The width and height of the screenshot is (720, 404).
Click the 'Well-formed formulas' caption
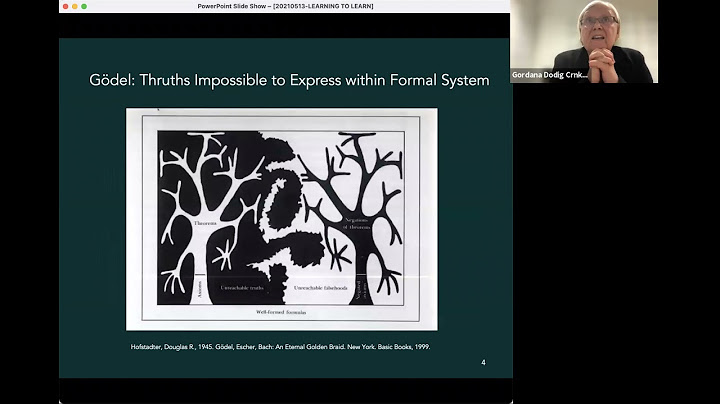[281, 312]
